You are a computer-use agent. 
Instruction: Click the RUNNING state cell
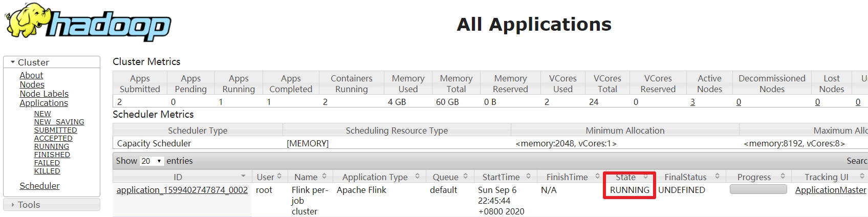(630, 190)
